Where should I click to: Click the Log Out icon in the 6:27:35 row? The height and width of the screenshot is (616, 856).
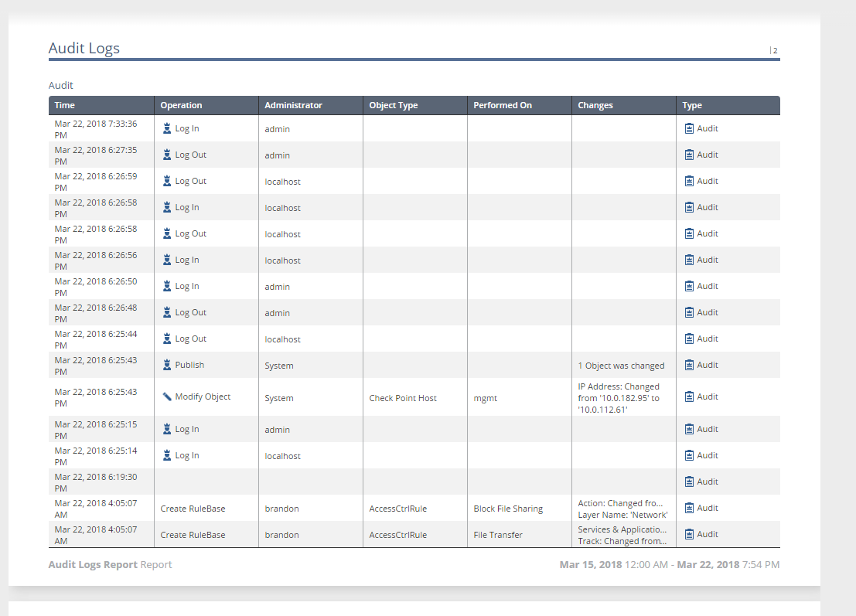click(x=167, y=155)
